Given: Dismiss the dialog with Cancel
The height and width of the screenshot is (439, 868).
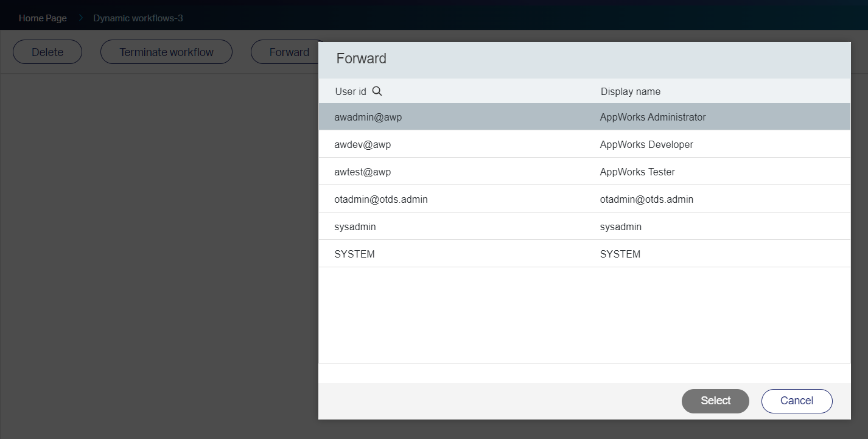Looking at the screenshot, I should pyautogui.click(x=796, y=401).
